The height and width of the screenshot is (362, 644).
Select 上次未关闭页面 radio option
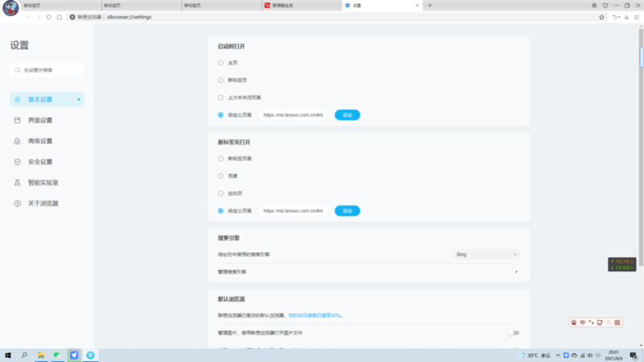pyautogui.click(x=221, y=98)
